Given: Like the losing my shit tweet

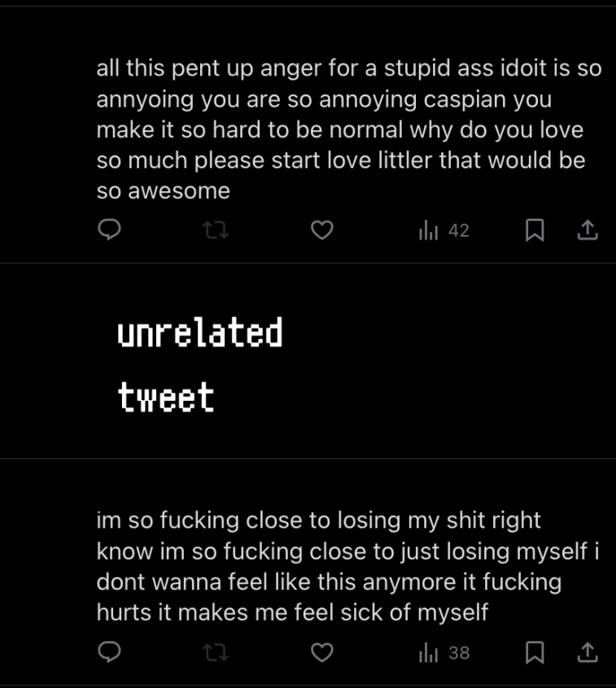Looking at the screenshot, I should point(321,651).
